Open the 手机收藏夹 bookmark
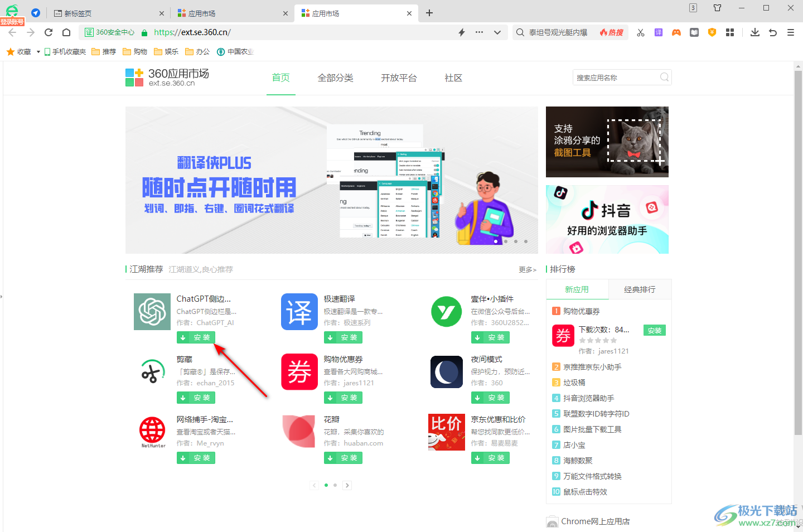 [65, 52]
